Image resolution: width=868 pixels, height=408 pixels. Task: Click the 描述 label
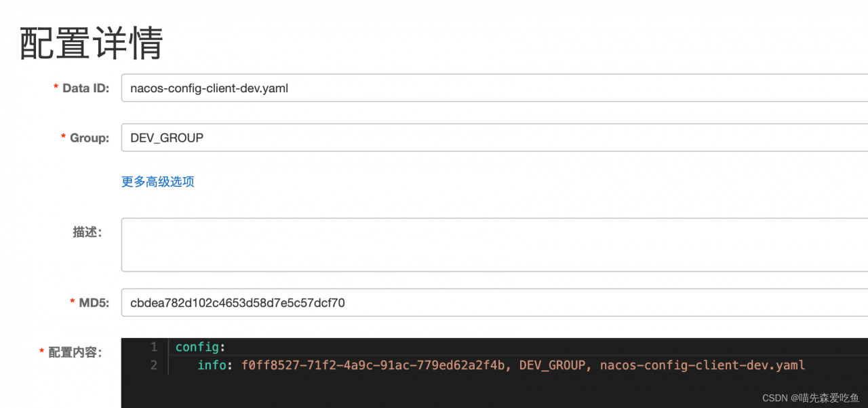87,232
